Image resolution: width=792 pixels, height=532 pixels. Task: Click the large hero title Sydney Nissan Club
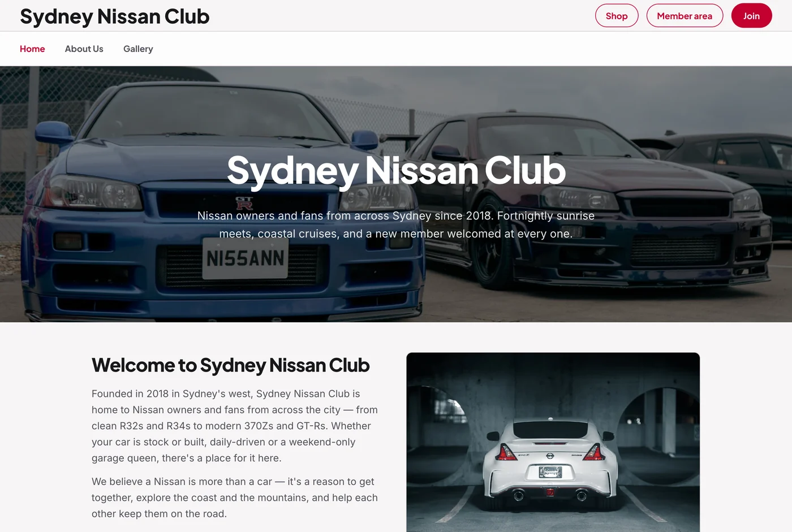click(396, 170)
